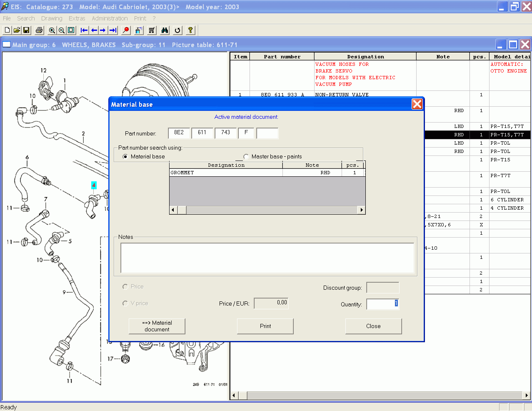Click the left scroll arrow of the dialog table
Screen dimensions: 532x411
(x=174, y=210)
